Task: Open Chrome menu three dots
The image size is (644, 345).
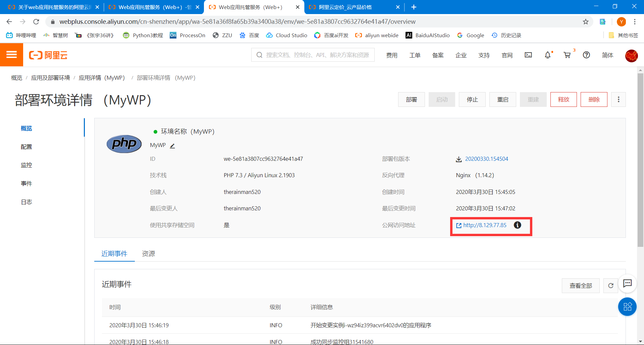Action: tap(635, 22)
